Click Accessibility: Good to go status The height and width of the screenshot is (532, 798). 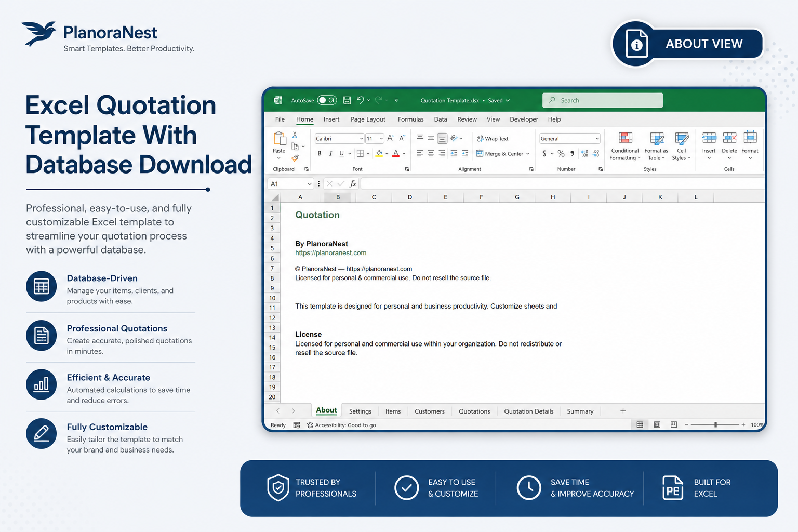pos(341,425)
